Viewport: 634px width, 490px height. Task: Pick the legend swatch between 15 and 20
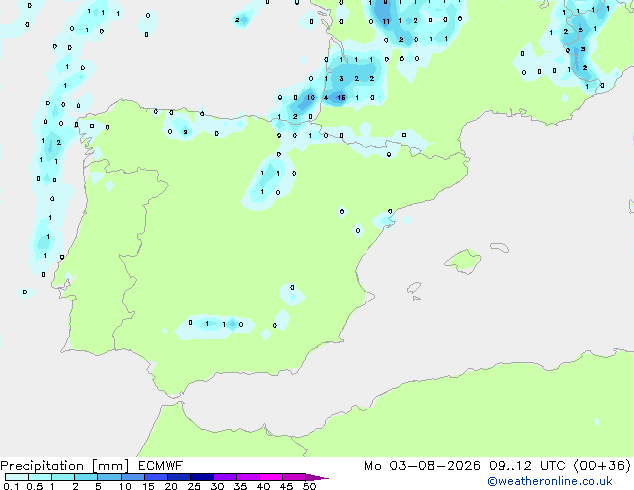pyautogui.click(x=155, y=477)
